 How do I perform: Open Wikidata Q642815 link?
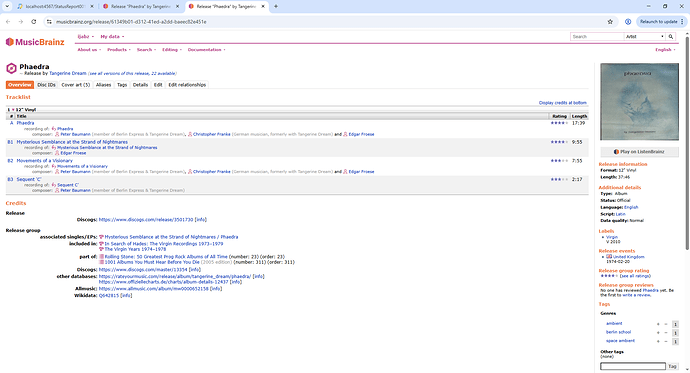click(x=109, y=296)
